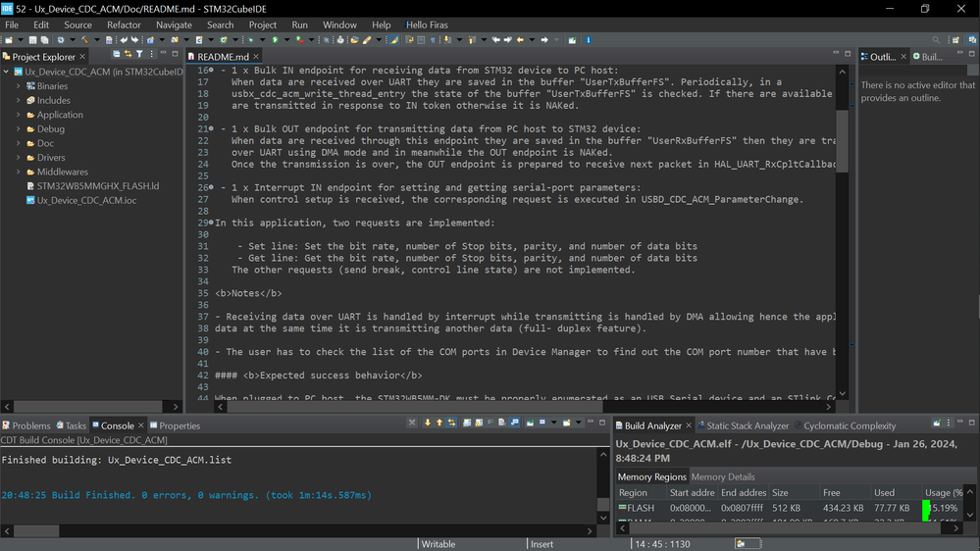Select Ux_Device_CDC_ACM.ioc file
This screenshot has height=551, width=980.
[80, 201]
